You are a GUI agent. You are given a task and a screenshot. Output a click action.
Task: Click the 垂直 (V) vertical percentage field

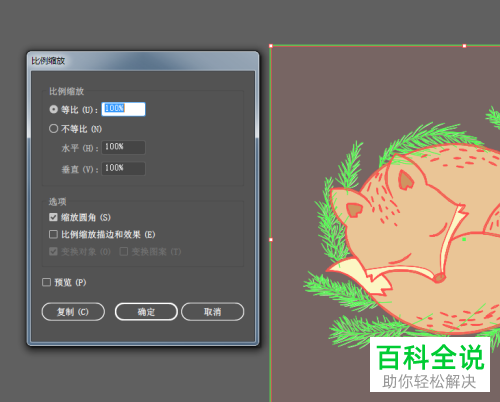[123, 168]
